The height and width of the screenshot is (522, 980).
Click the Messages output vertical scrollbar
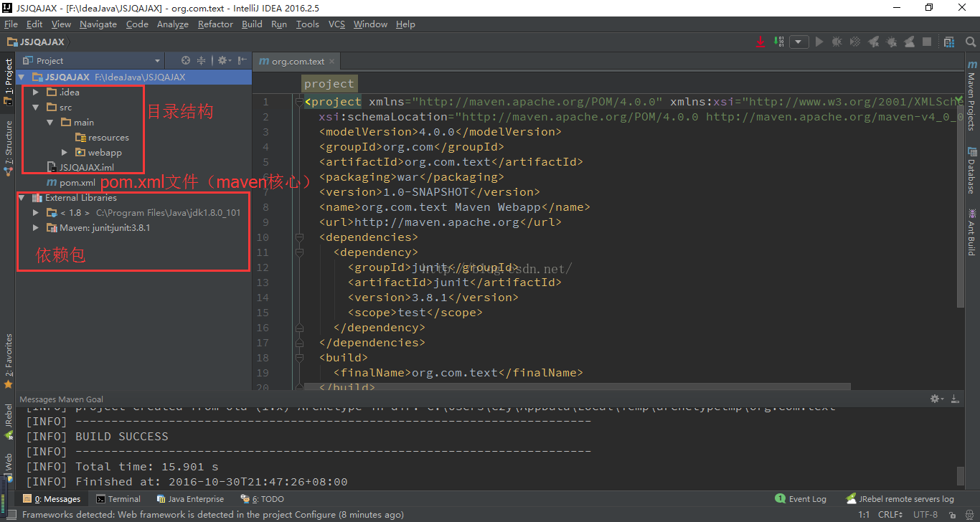960,475
